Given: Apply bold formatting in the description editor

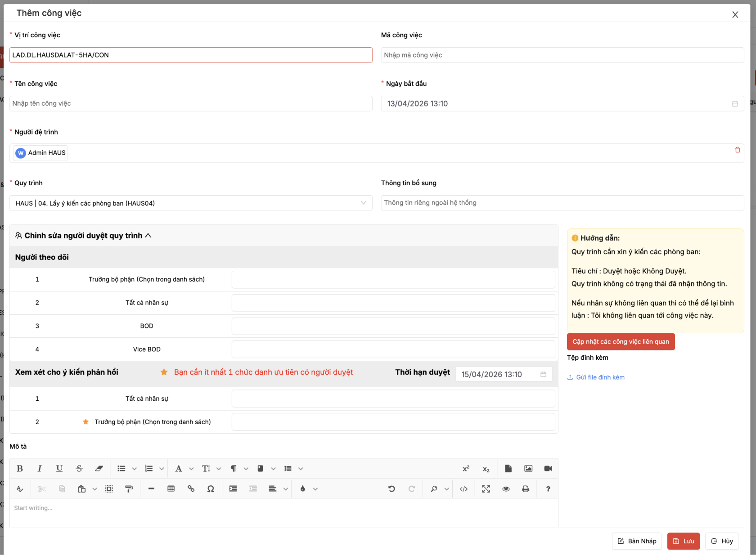Looking at the screenshot, I should coord(20,468).
